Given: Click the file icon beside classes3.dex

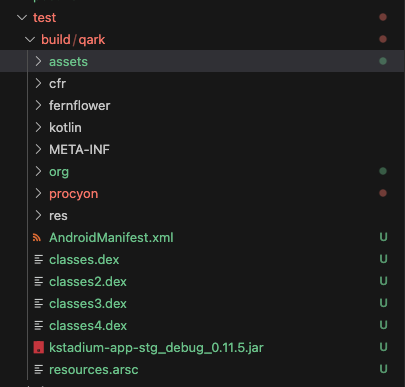Looking at the screenshot, I should [x=39, y=304].
